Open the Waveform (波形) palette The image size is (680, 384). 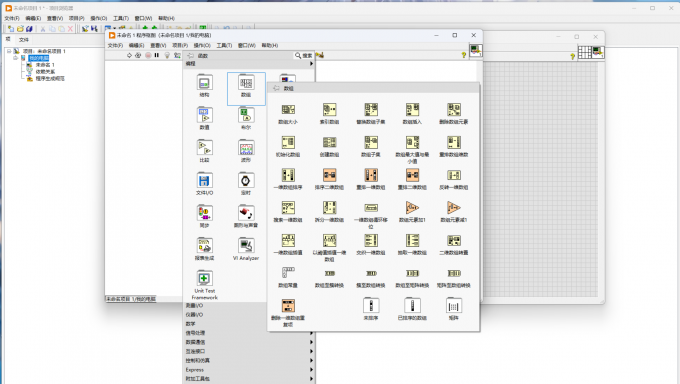click(246, 151)
